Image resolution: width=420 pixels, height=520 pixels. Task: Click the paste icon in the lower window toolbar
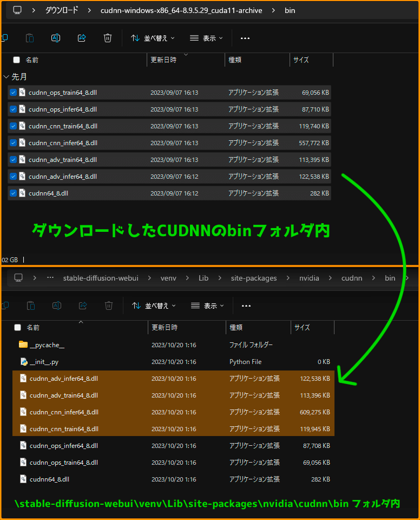point(31,305)
